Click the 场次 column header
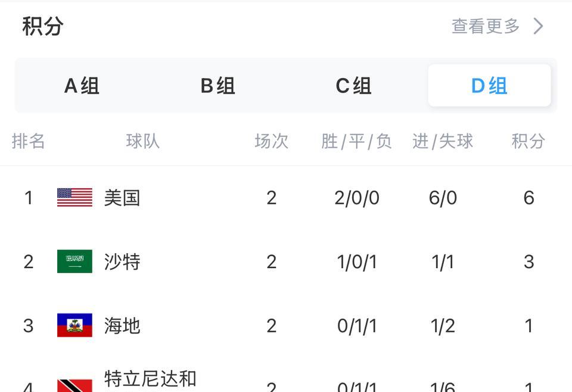572x392 pixels. (x=272, y=141)
